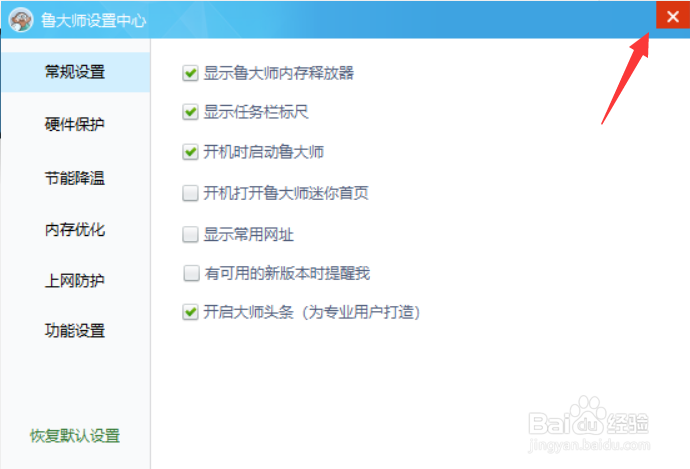Toggle 开启大师头条 checkbox

[x=191, y=312]
